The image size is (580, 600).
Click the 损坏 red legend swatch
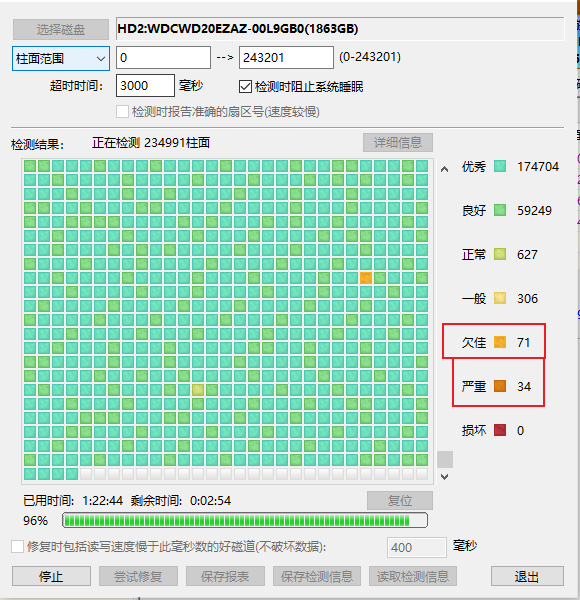click(x=500, y=430)
